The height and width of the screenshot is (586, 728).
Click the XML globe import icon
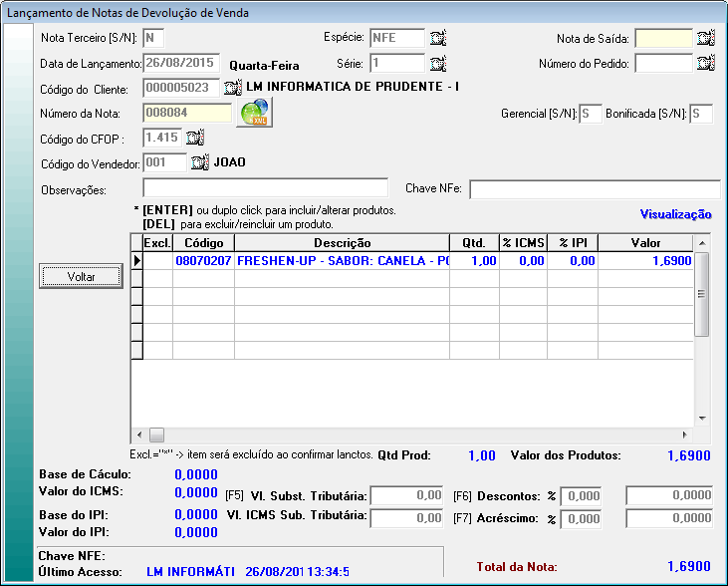[x=254, y=113]
